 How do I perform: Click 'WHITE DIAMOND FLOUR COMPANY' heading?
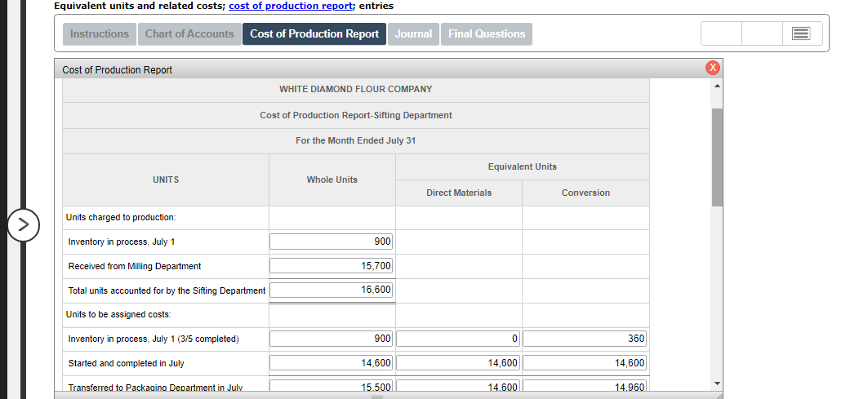[355, 89]
